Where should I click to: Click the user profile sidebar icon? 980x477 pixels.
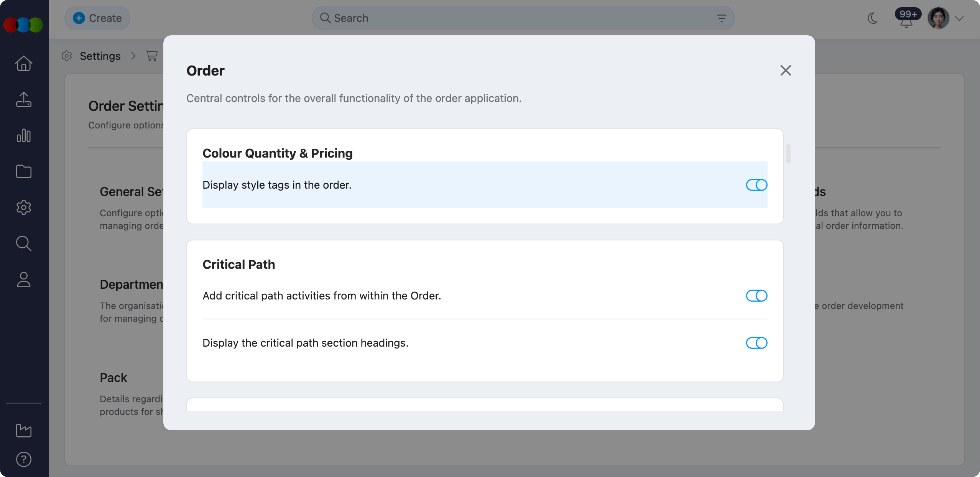(24, 280)
